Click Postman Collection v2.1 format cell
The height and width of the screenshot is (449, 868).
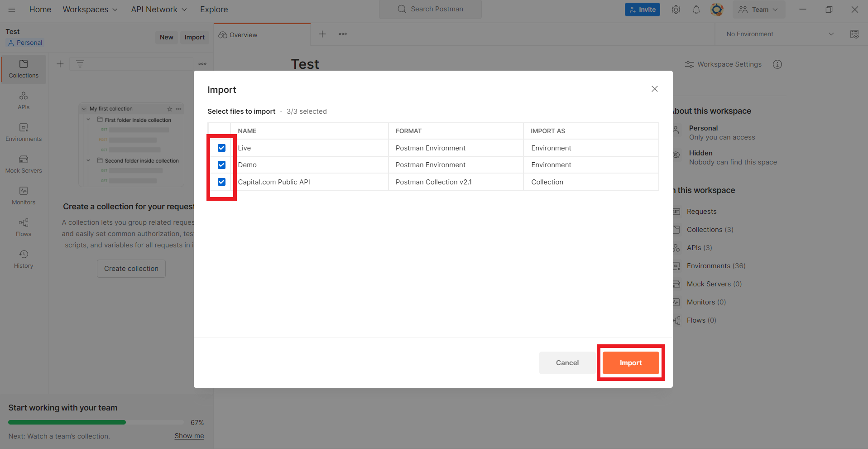point(456,182)
